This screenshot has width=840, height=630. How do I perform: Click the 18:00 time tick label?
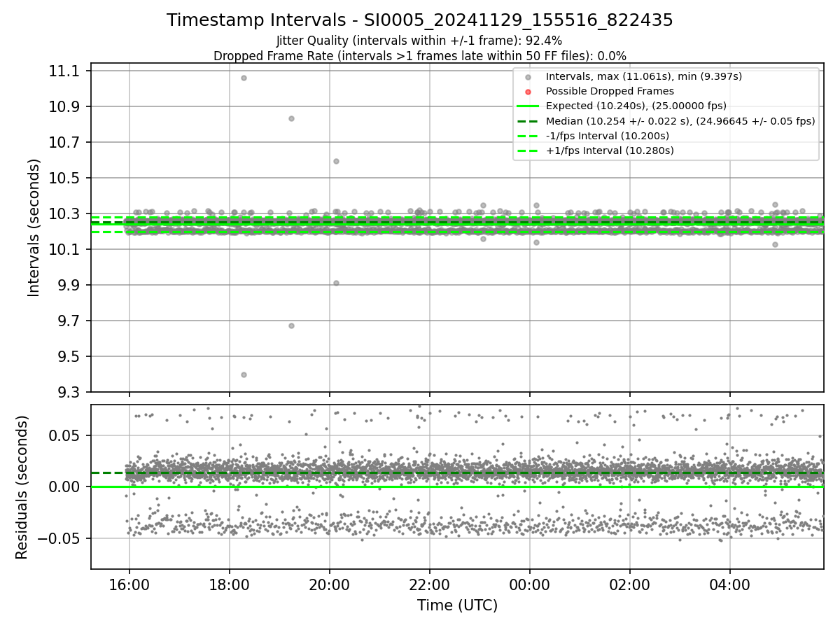point(229,584)
